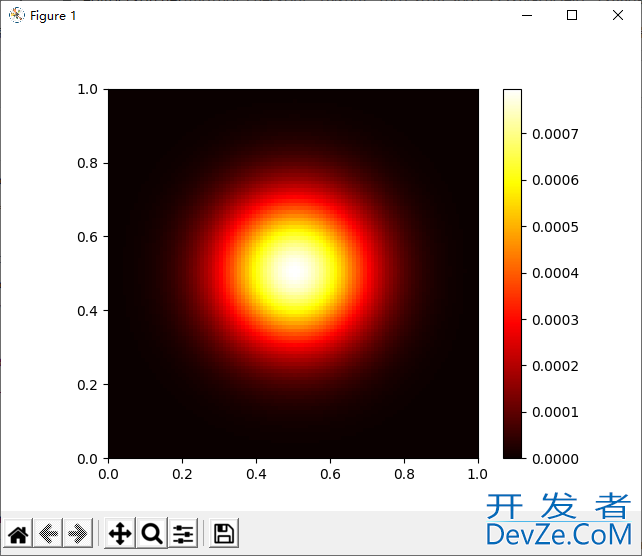Click the bright center of the heatmap
The width and height of the screenshot is (642, 556).
coord(294,272)
